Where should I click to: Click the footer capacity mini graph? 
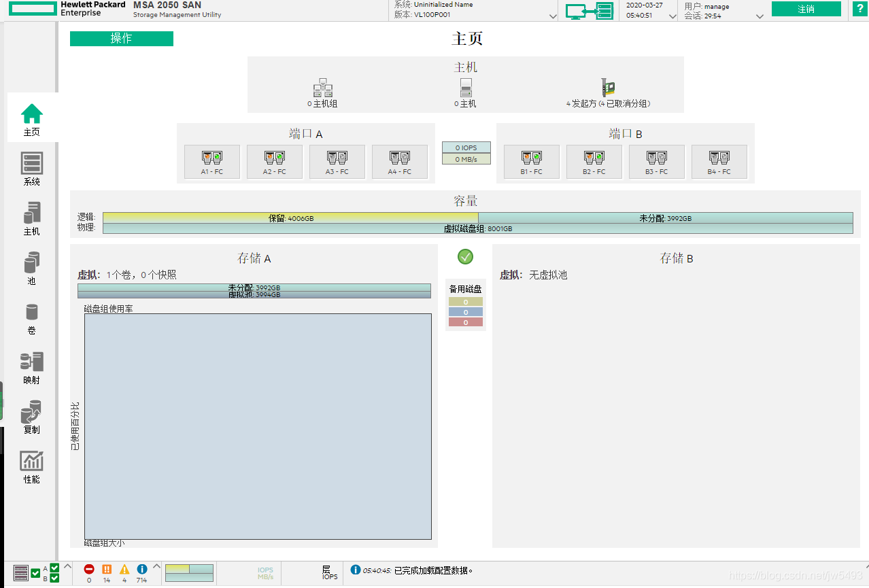(189, 573)
